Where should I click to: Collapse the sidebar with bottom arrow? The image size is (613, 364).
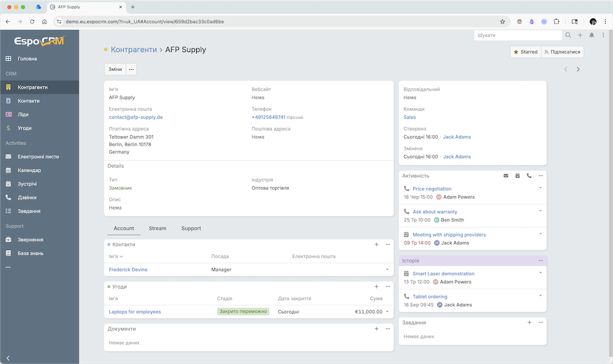coord(8,358)
